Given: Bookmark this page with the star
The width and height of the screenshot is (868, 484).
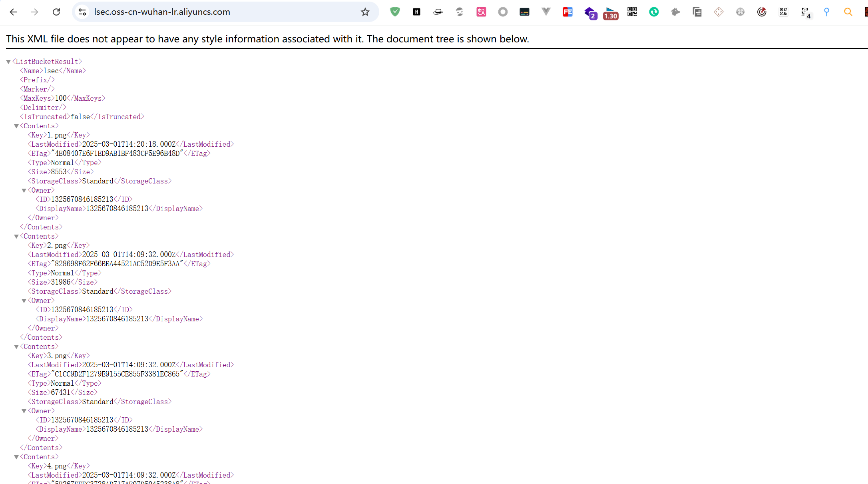Looking at the screenshot, I should tap(365, 12).
